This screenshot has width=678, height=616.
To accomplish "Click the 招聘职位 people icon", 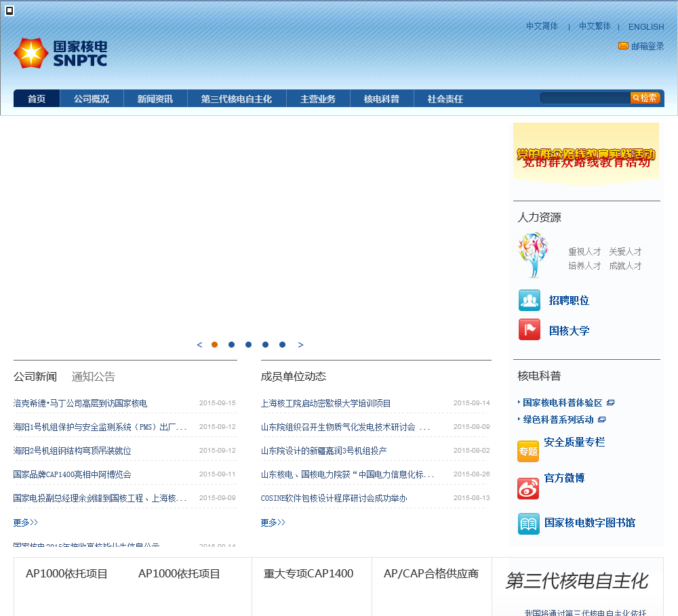I will coord(530,300).
